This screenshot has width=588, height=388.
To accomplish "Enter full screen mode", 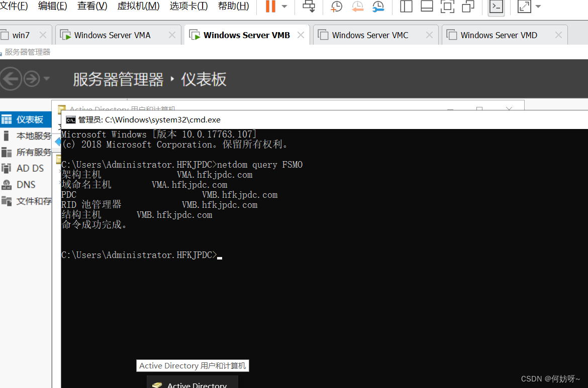I will [447, 7].
